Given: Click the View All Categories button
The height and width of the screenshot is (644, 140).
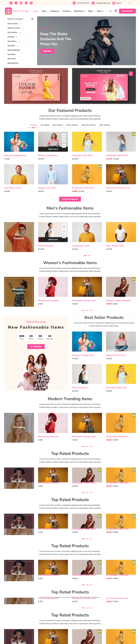Looking at the screenshot, I should point(70,199).
